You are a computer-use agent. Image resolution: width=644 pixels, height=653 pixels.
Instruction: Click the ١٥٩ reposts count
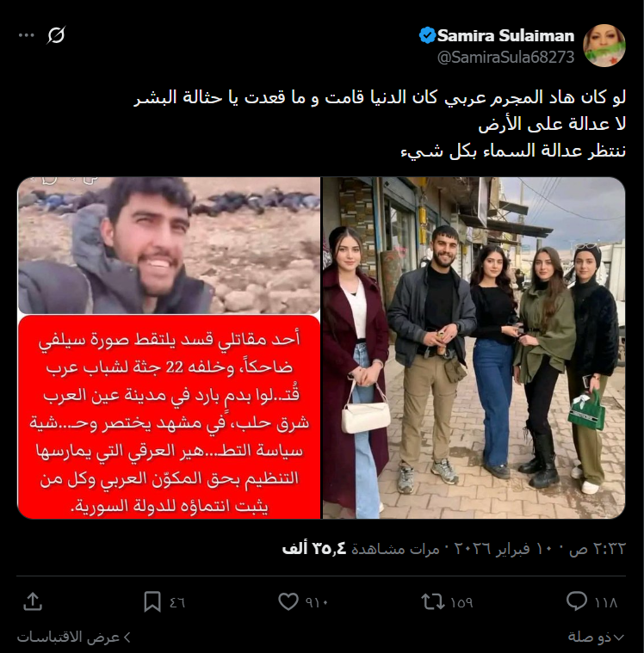click(461, 602)
